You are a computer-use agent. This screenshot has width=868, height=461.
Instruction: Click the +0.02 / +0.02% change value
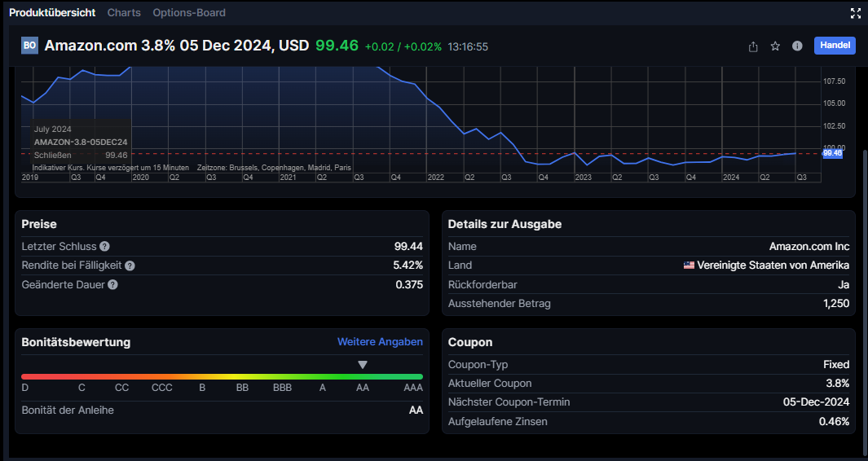pyautogui.click(x=403, y=47)
